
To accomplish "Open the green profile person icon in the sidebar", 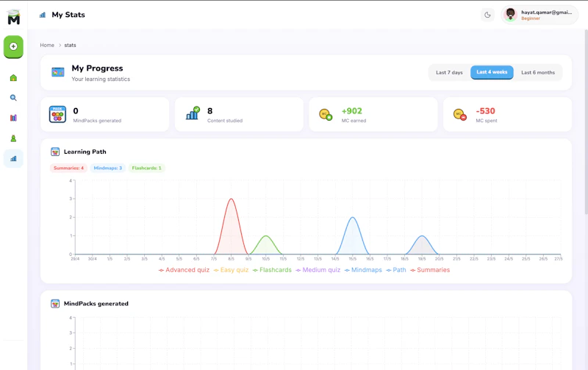I will pyautogui.click(x=13, y=138).
